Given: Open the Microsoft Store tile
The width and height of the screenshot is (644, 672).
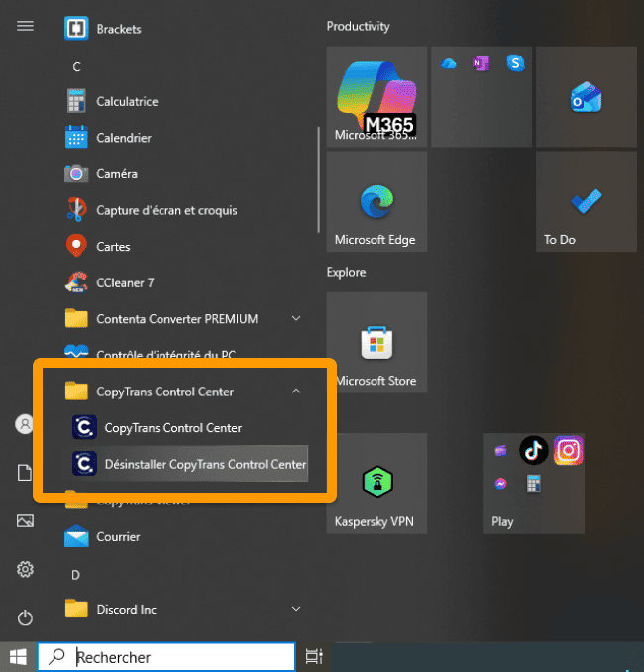Looking at the screenshot, I should click(376, 342).
